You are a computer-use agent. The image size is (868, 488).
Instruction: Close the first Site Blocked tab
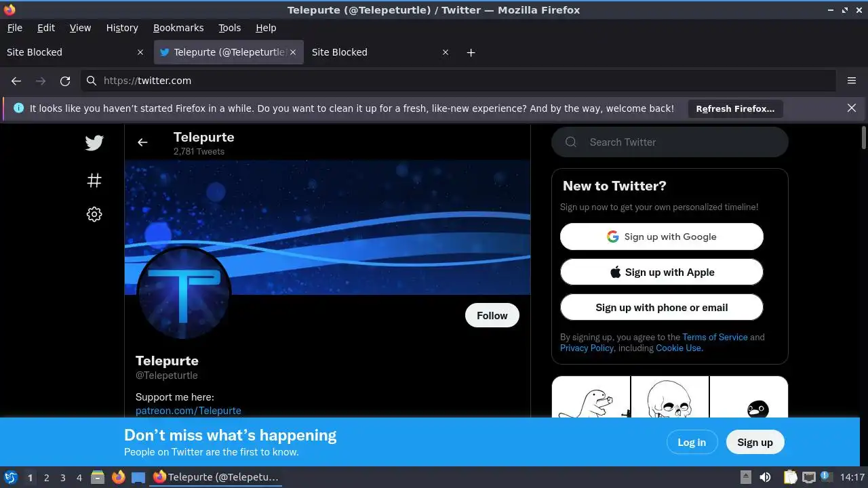click(x=140, y=52)
